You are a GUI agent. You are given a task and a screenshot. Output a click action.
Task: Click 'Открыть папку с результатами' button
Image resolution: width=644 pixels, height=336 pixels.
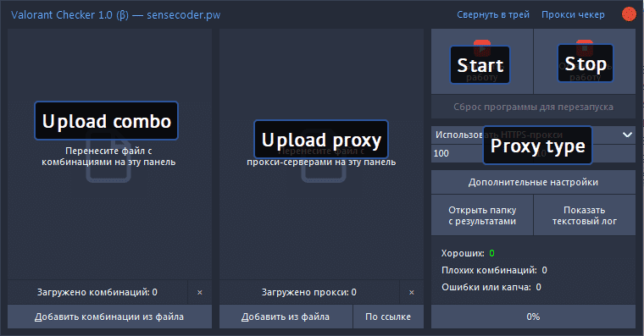pos(482,215)
